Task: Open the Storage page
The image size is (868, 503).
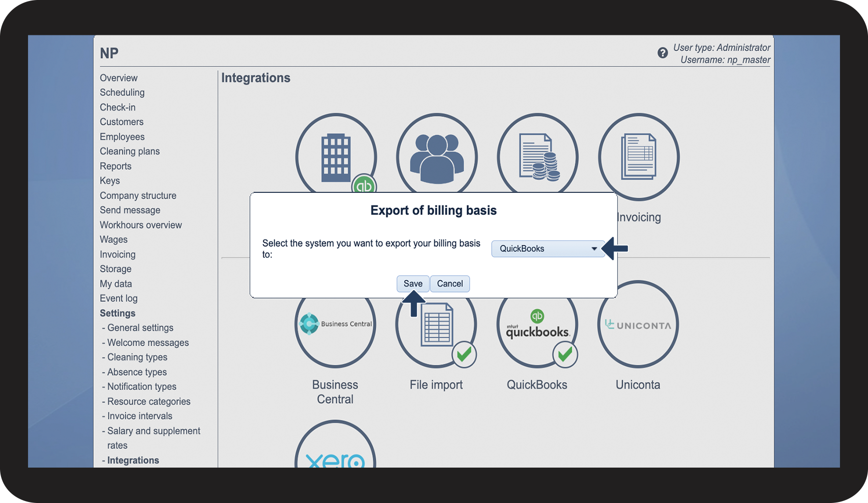Action: (115, 269)
